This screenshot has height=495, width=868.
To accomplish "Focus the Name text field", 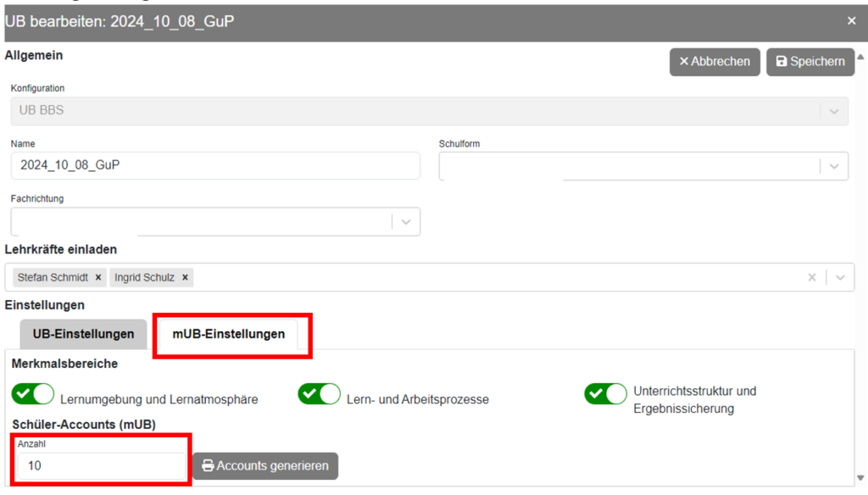I will coord(215,166).
